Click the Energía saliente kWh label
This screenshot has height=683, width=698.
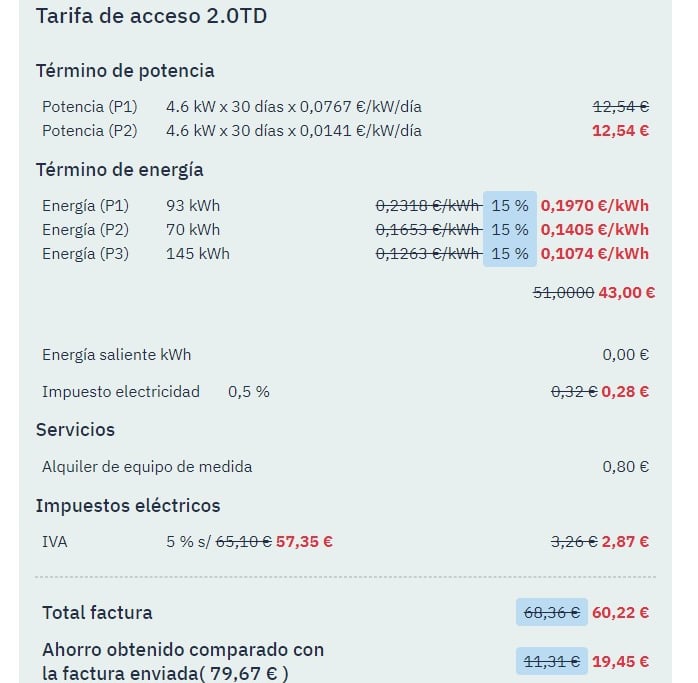(116, 355)
